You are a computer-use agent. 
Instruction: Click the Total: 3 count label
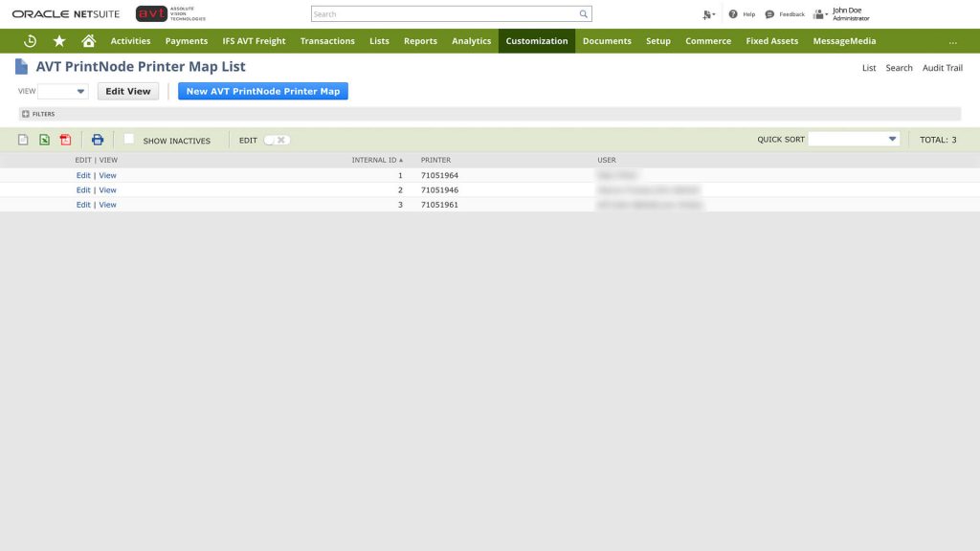pos(938,140)
